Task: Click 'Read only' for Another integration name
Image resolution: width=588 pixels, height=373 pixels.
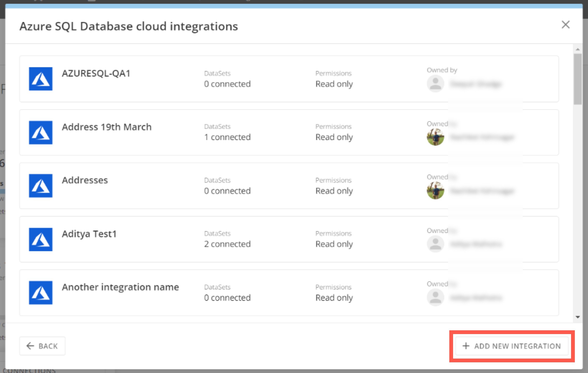Action: click(334, 298)
